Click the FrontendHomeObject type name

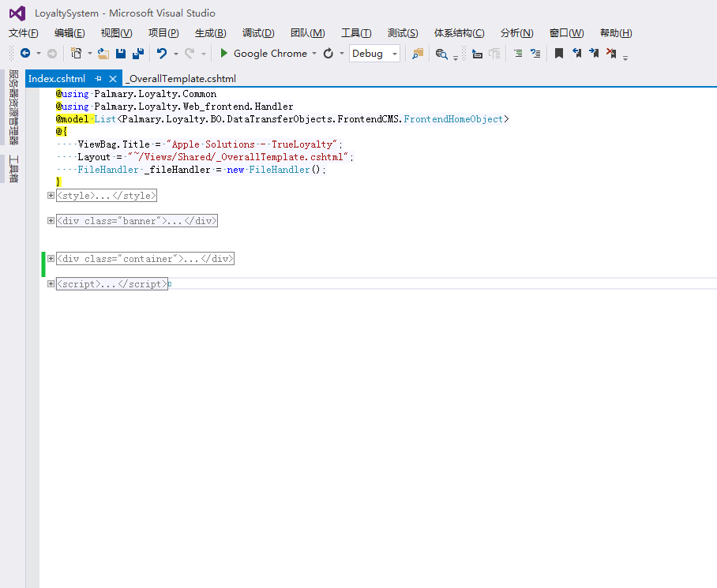coord(453,119)
